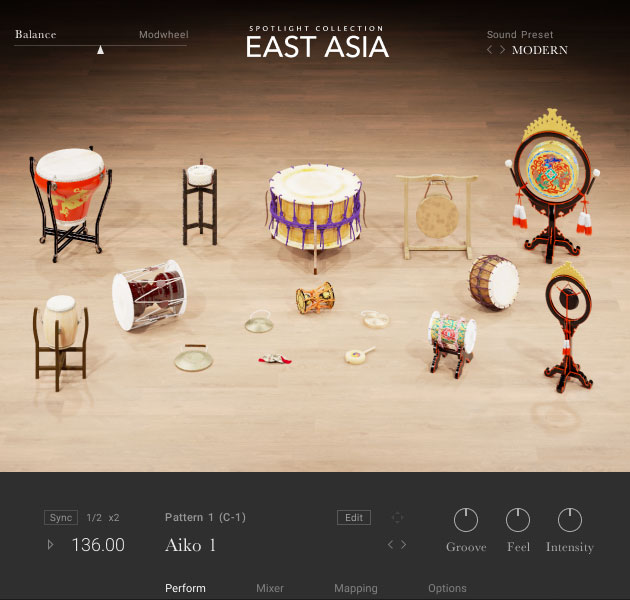Select the dark red hourglass drum
The width and height of the screenshot is (630, 600).
click(x=149, y=295)
